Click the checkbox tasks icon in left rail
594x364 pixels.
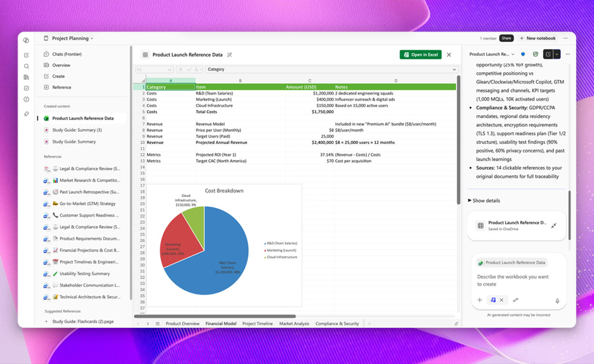pyautogui.click(x=26, y=88)
